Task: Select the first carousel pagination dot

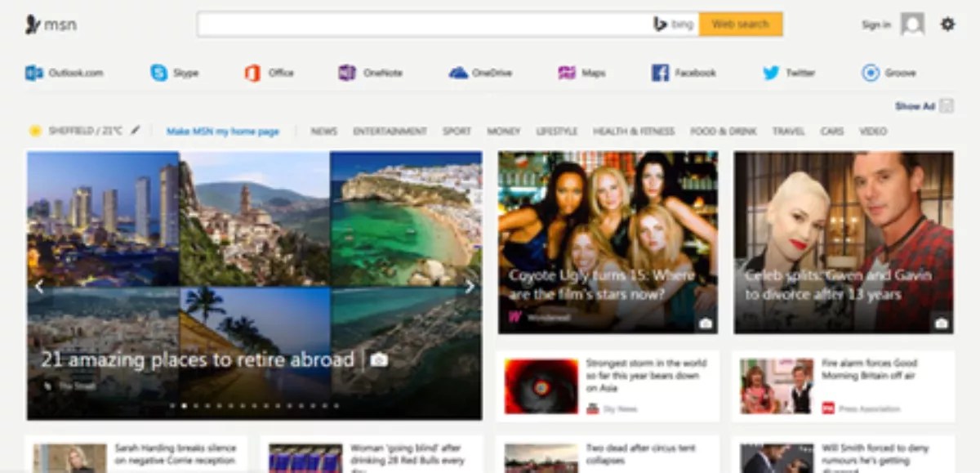Action: 172,405
